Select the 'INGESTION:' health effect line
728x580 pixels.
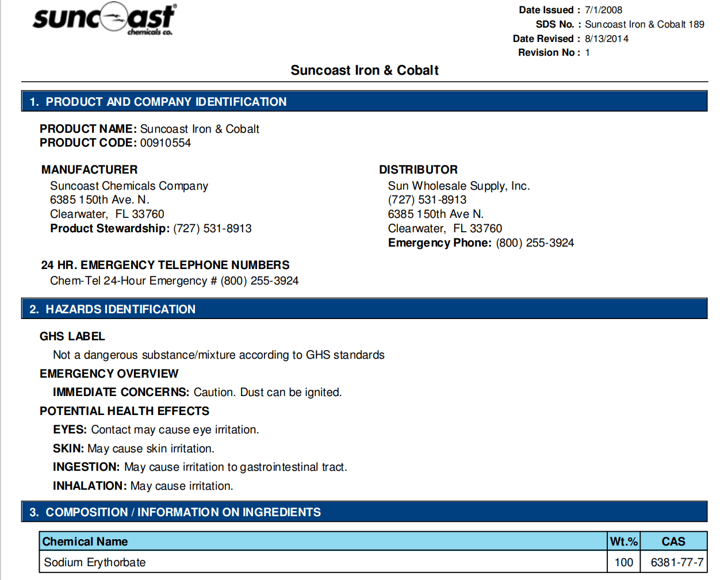200,467
